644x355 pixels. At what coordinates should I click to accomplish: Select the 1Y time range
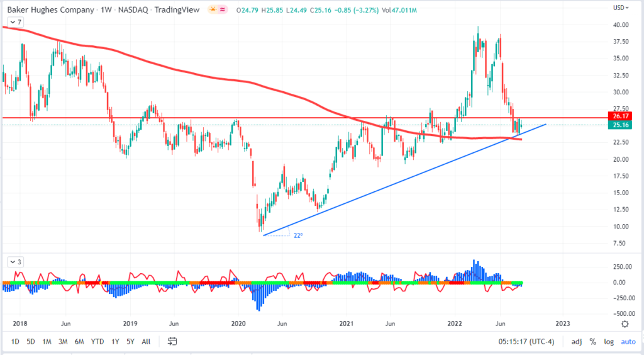pos(116,341)
